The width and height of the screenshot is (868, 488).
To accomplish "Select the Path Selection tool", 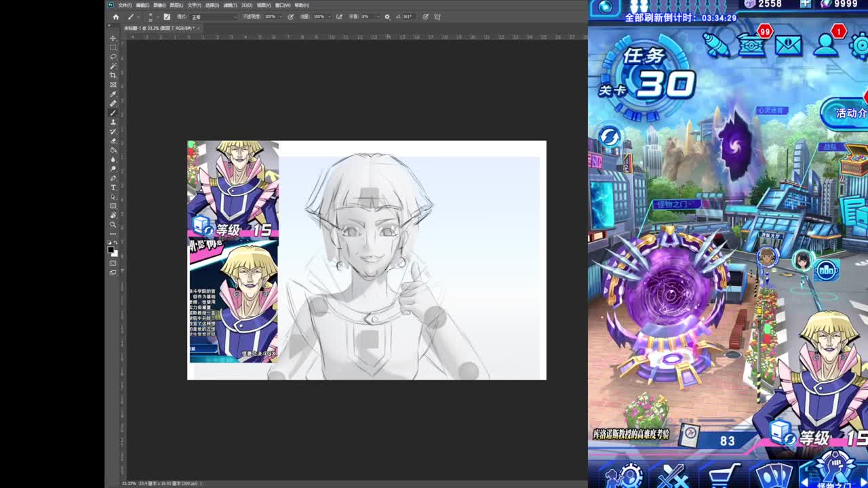I will tap(113, 197).
